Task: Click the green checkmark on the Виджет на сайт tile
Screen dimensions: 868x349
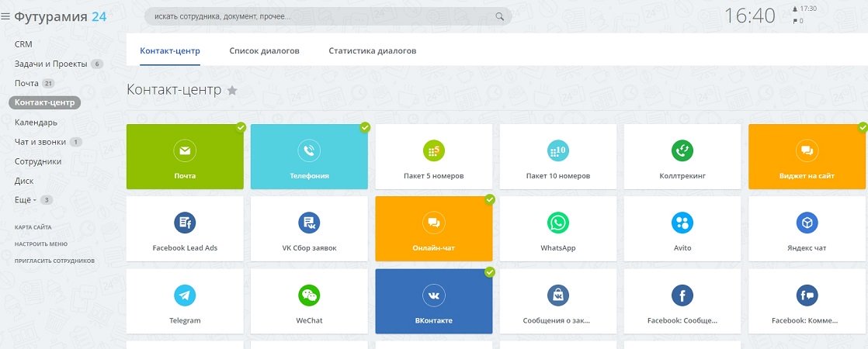Action: (863, 127)
